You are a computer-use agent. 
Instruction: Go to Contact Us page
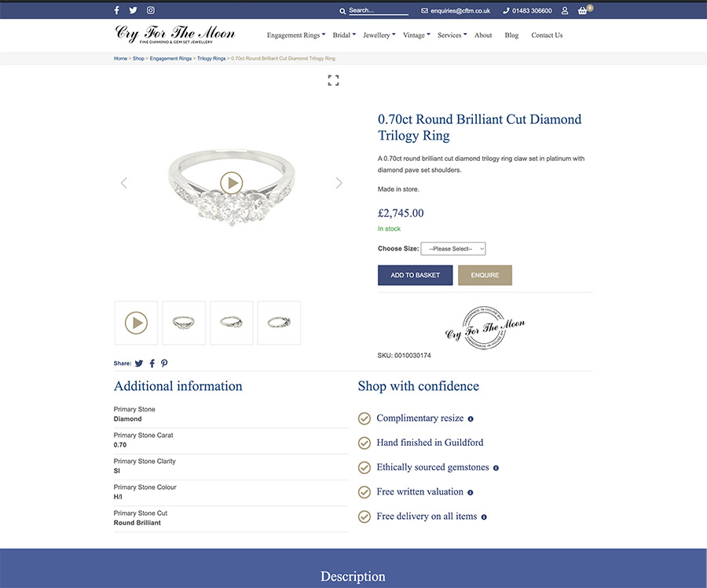click(547, 35)
